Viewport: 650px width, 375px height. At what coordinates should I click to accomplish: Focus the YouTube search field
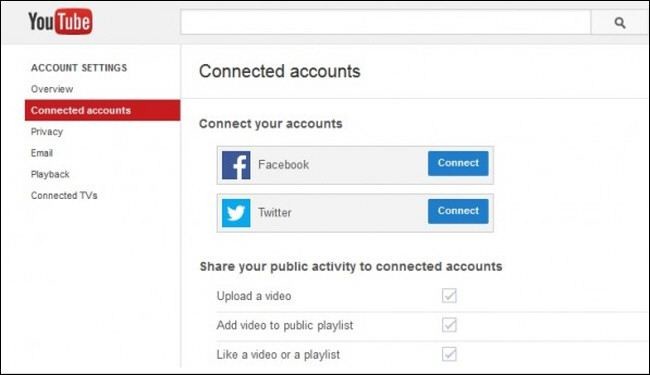click(x=386, y=23)
